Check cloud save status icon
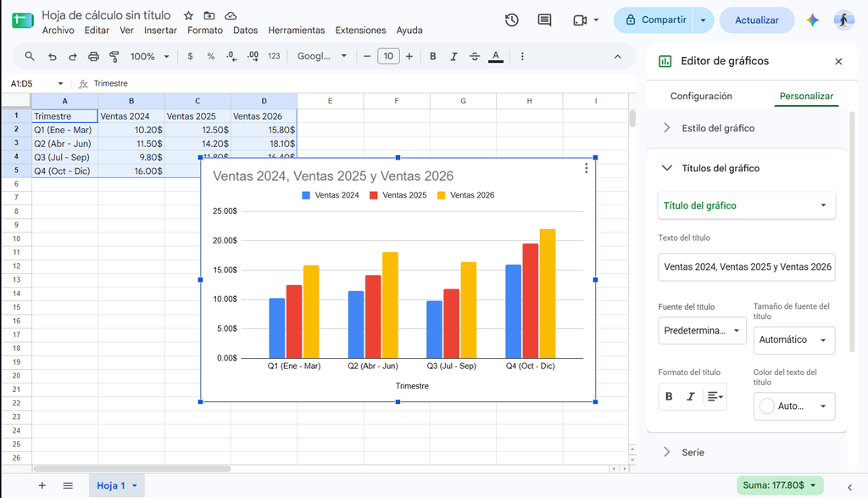868x498 pixels. pos(231,15)
